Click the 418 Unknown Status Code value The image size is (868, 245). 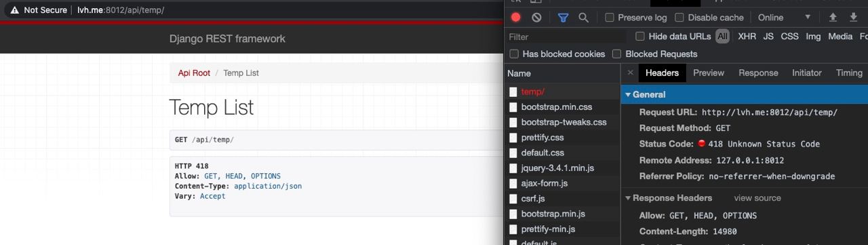click(x=764, y=144)
